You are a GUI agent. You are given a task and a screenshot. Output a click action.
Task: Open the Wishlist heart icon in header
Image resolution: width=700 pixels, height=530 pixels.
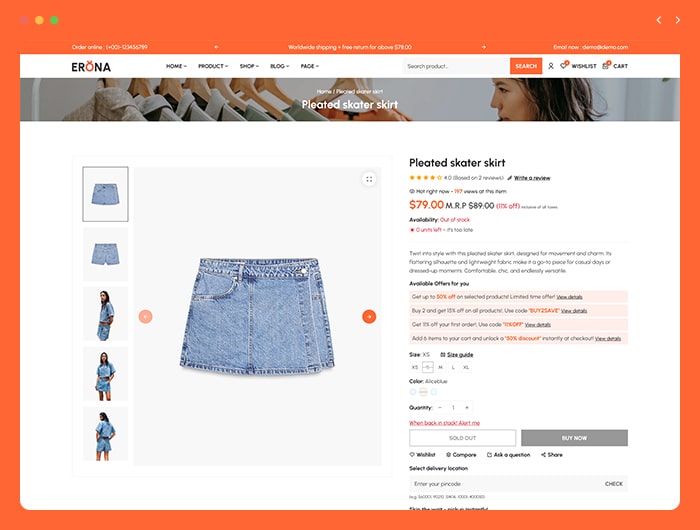coord(563,66)
